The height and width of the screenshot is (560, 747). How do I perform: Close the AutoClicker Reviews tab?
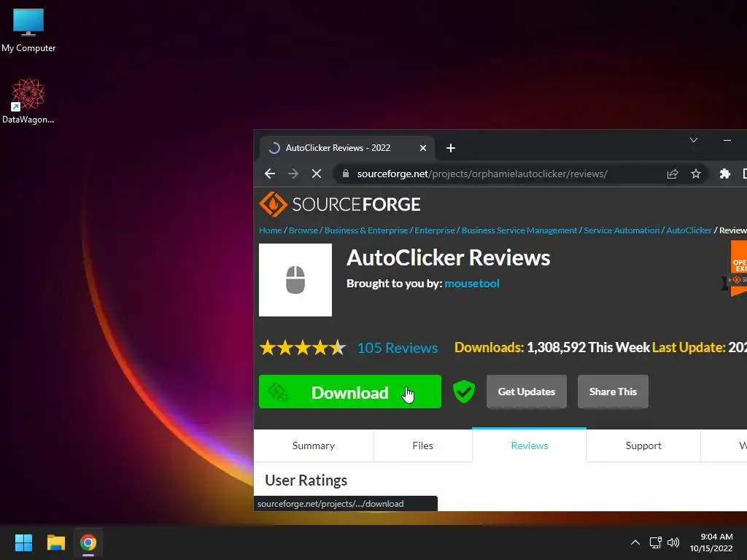[422, 148]
